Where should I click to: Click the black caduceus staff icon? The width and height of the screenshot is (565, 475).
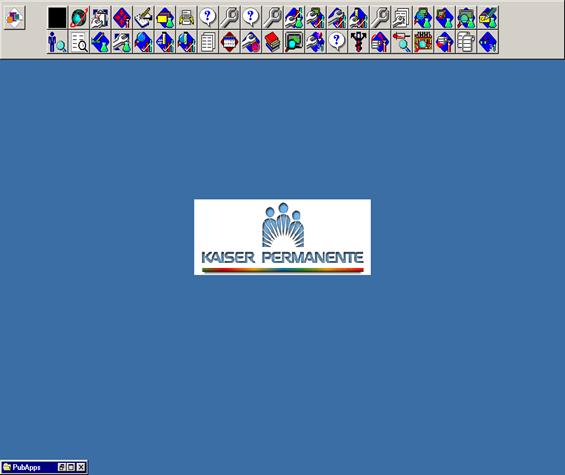click(x=359, y=42)
